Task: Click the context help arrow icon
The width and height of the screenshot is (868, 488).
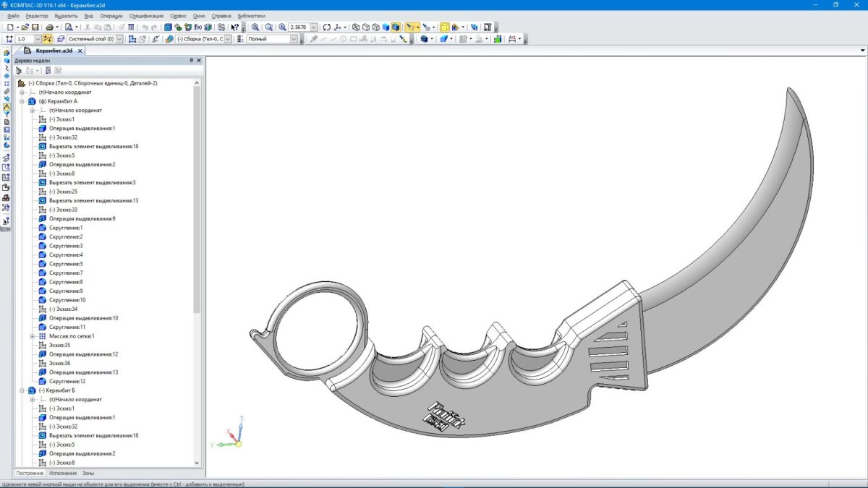Action: coord(234,27)
